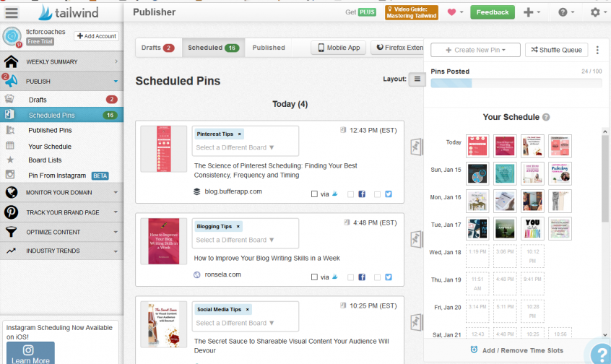This screenshot has height=364, width=611.
Task: Switch to the Drafts tab
Action: click(158, 48)
